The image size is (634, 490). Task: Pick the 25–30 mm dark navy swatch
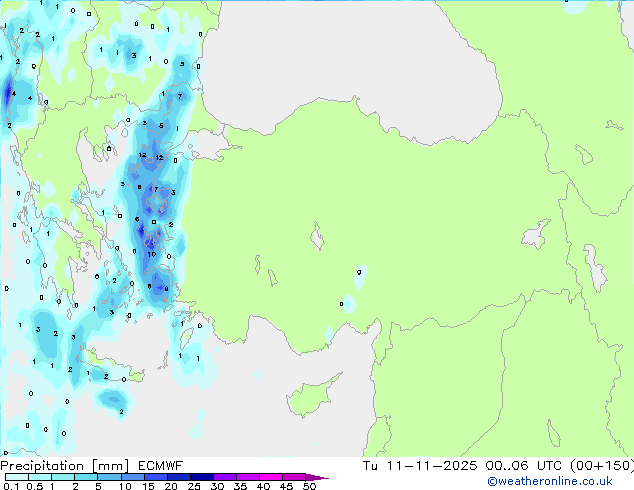tap(202, 477)
